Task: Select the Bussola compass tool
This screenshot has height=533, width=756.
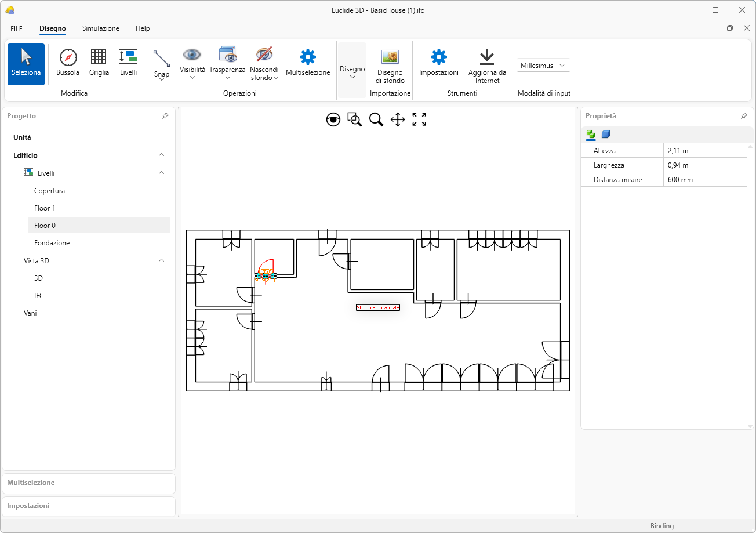Action: 68,63
